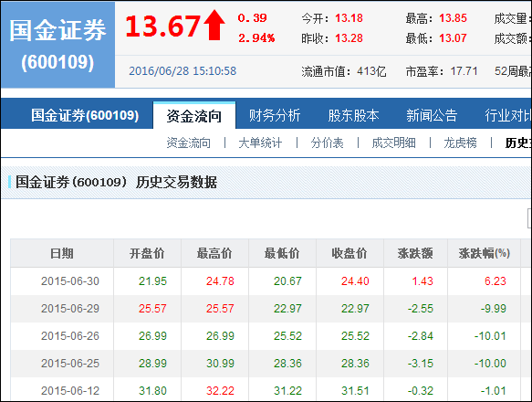The height and width of the screenshot is (402, 532).
Task: Click highest price 30.99
Action: [220, 364]
